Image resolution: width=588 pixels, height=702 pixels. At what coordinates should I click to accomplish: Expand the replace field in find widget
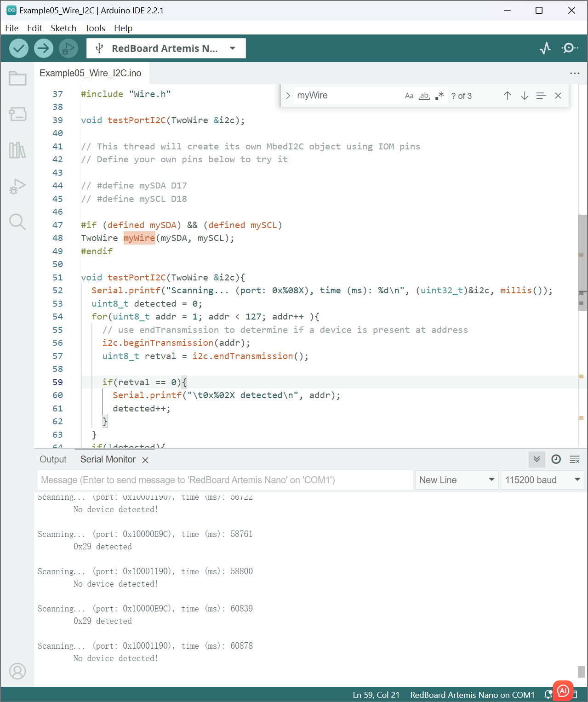tap(288, 96)
